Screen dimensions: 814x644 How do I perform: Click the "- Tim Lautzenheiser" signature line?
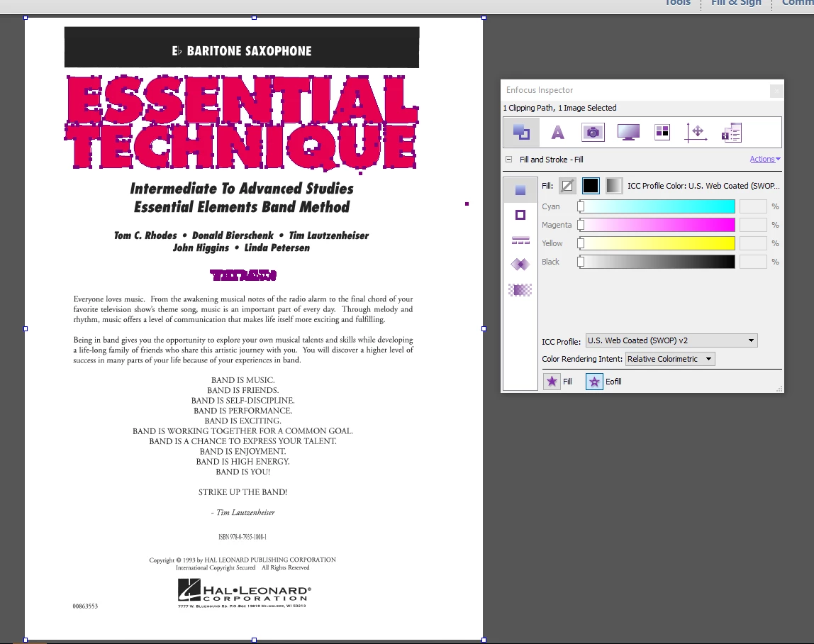click(243, 513)
